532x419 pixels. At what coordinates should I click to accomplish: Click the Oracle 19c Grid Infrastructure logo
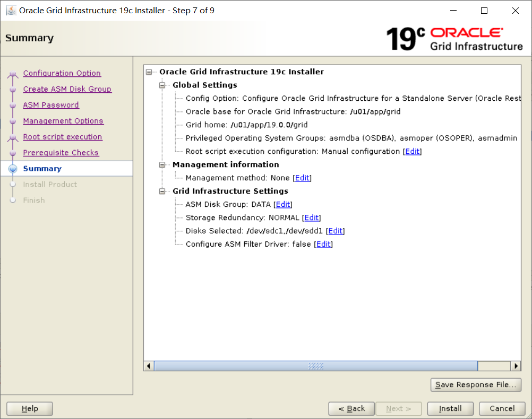[x=454, y=39]
